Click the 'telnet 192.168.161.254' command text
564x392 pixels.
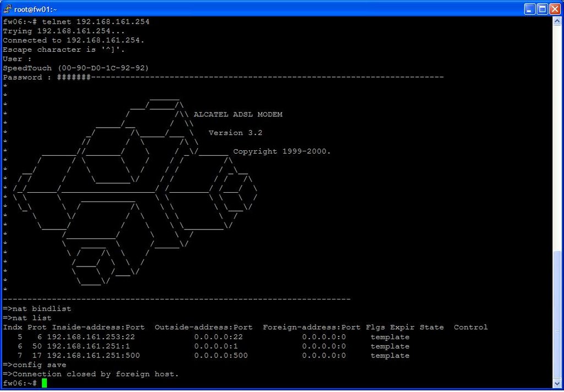point(95,22)
